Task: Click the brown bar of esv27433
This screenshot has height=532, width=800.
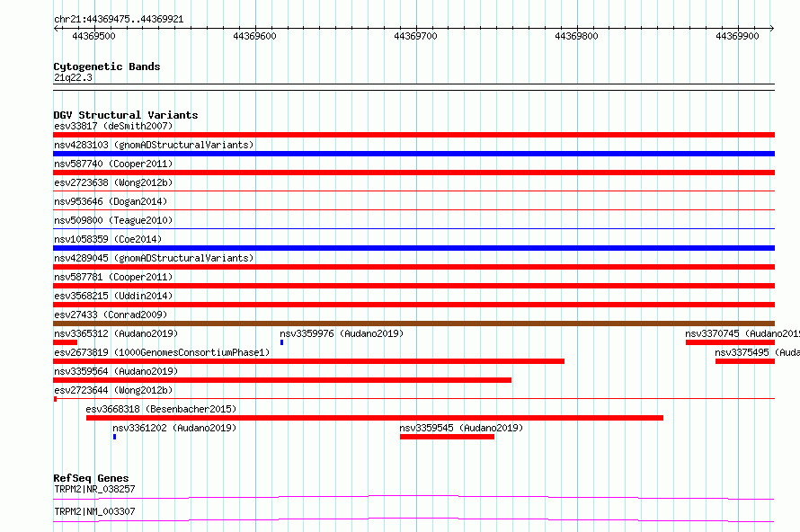Action: (413, 324)
